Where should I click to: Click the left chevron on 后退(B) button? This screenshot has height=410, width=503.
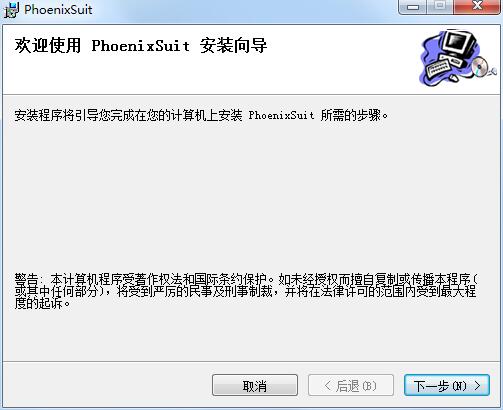coord(328,386)
